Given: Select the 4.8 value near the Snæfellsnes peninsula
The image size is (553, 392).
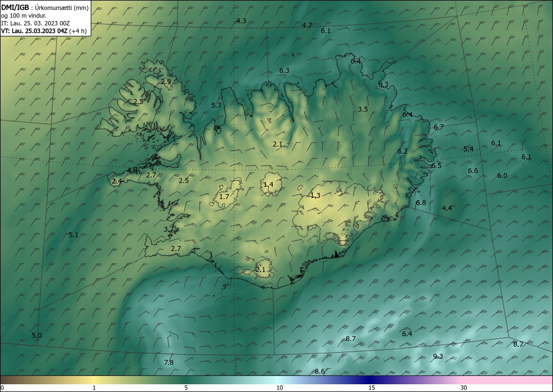Looking at the screenshot, I should pos(132,170).
